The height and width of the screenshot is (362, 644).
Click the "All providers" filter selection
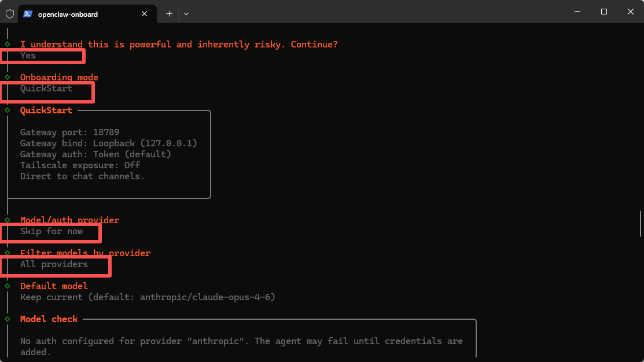point(54,264)
